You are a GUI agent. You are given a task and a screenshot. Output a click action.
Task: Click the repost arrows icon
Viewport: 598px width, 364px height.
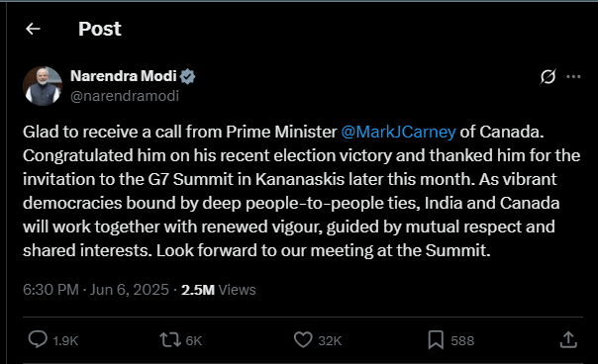point(170,339)
